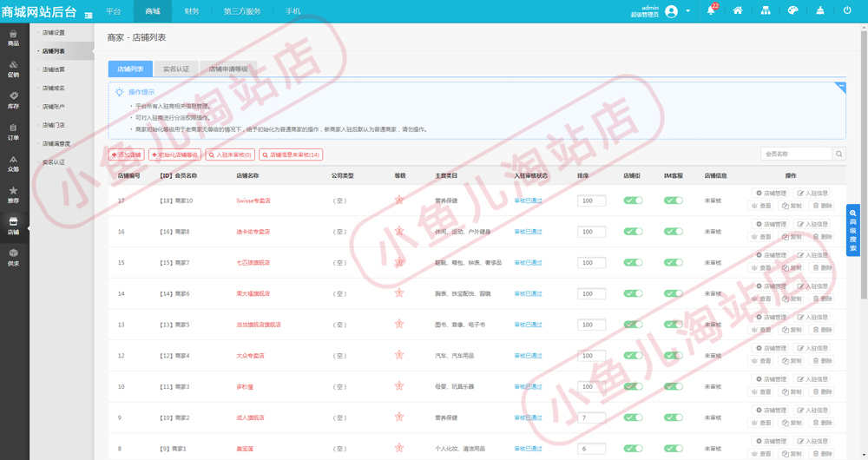
Task: Clear cache with the broom icon
Action: click(820, 10)
